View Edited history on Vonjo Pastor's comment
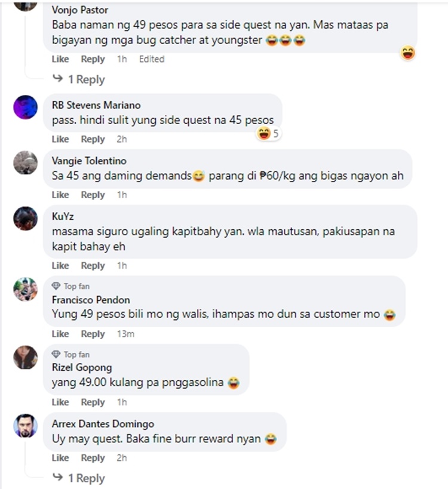 152,59
